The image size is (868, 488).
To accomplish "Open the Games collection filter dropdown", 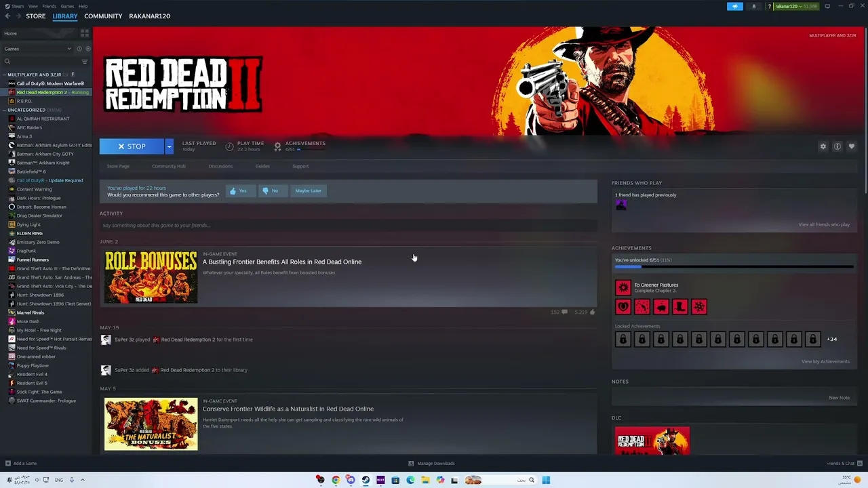I will (37, 49).
